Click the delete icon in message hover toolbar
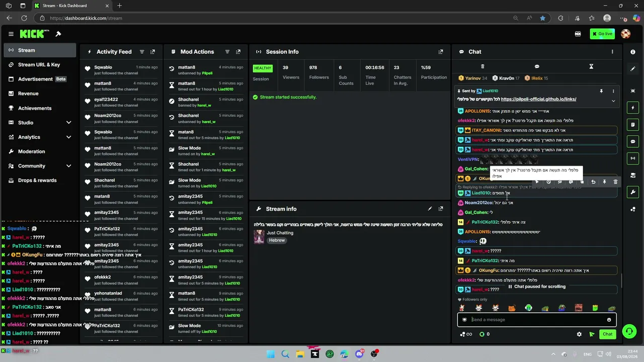 coord(615,182)
